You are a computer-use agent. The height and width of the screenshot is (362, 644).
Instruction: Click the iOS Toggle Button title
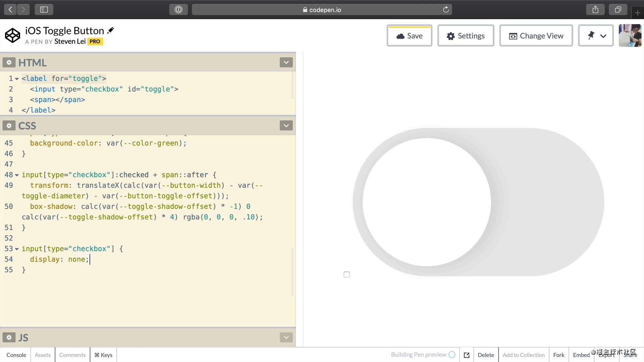coord(64,31)
